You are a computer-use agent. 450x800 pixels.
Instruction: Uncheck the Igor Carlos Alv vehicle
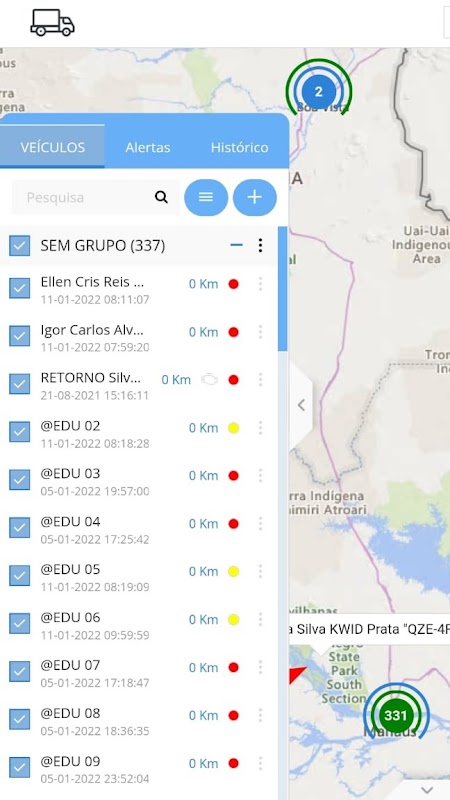[19, 336]
